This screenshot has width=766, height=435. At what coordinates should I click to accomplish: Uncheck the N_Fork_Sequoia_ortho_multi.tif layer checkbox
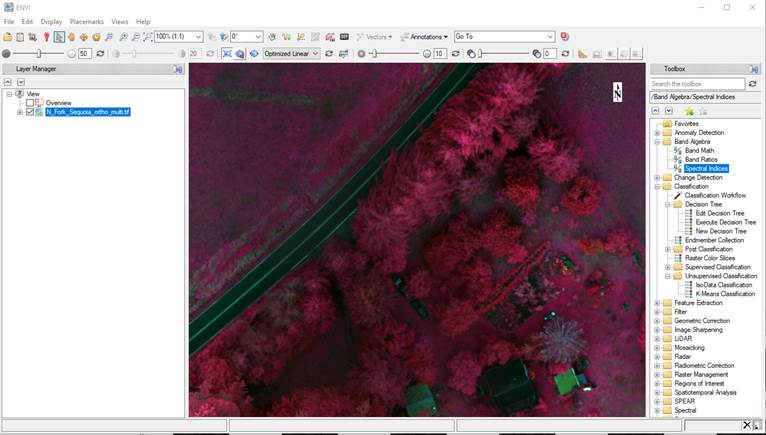coord(30,112)
